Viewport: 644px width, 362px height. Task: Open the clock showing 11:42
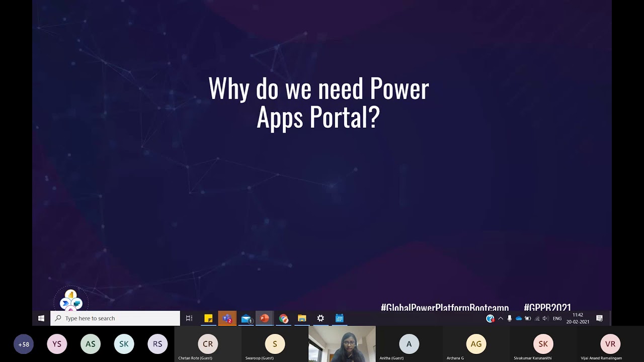tap(578, 318)
